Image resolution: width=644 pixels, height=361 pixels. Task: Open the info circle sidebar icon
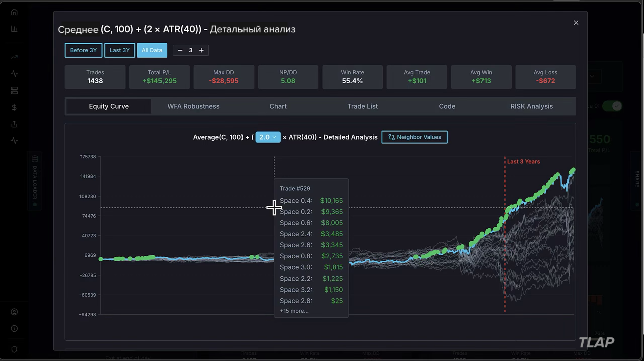[14, 328]
